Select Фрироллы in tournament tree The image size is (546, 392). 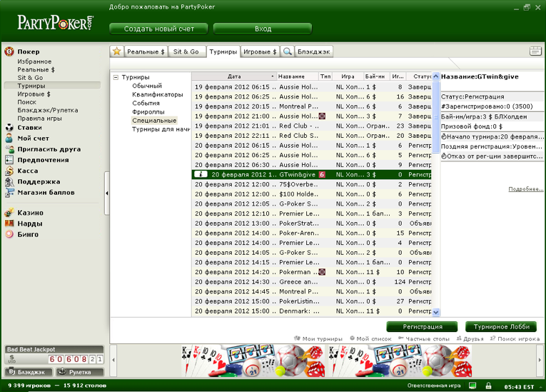point(148,112)
